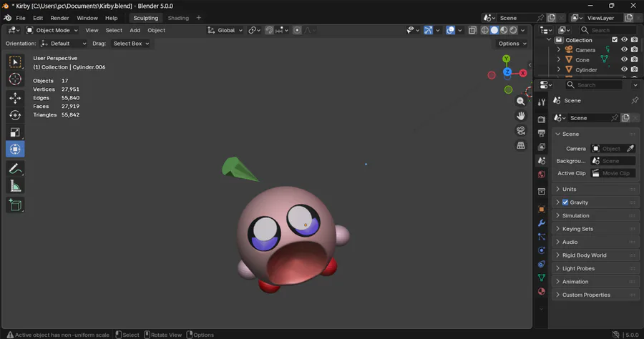Open the viewport View menu
The height and width of the screenshot is (339, 644).
pos(92,30)
